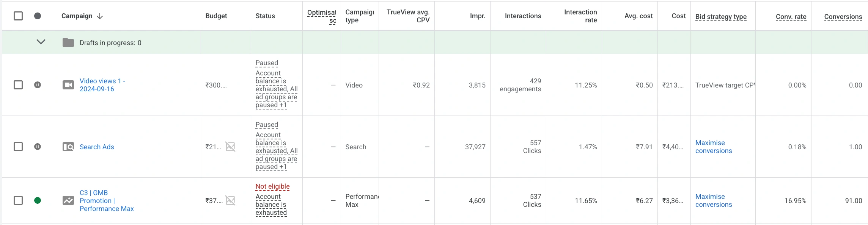Image resolution: width=868 pixels, height=225 pixels.
Task: Click the Bid strategy type column header
Action: click(x=721, y=17)
